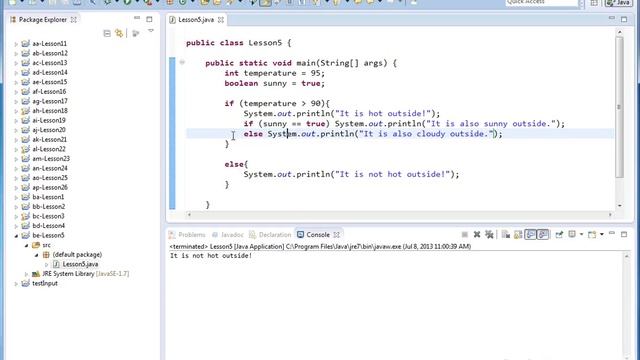This screenshot has width=640, height=360.
Task: Click the src source folder icon
Action: coord(36,245)
